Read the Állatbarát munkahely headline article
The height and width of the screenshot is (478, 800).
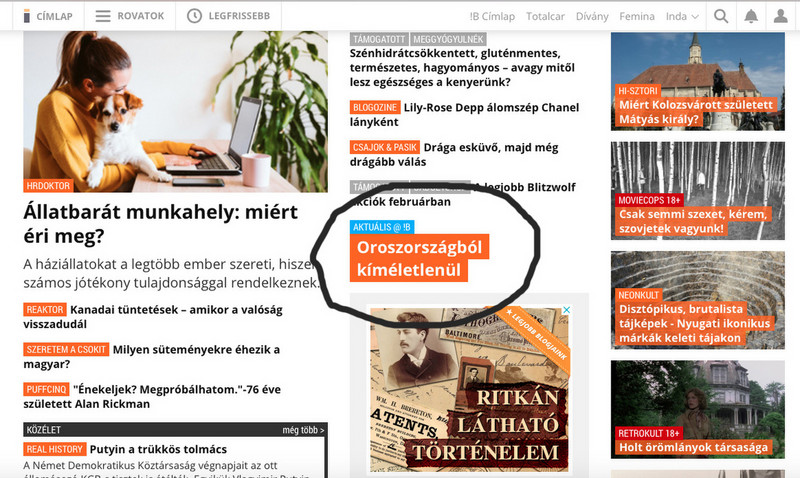(x=160, y=223)
